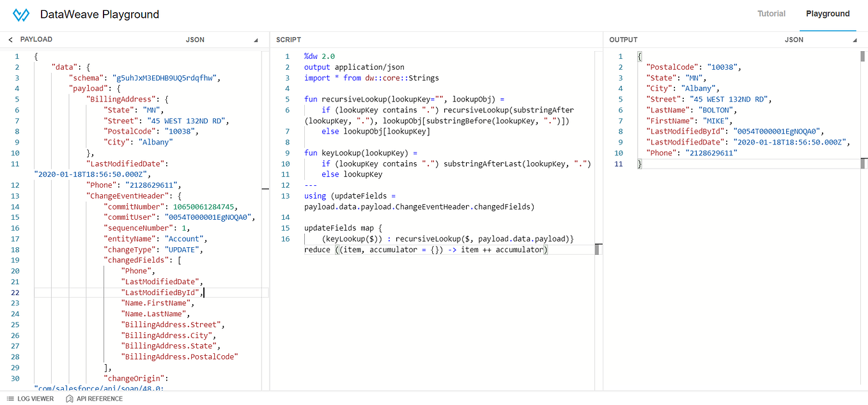Click the API Reference book icon
Image resolution: width=868 pixels, height=405 pixels.
coord(68,398)
